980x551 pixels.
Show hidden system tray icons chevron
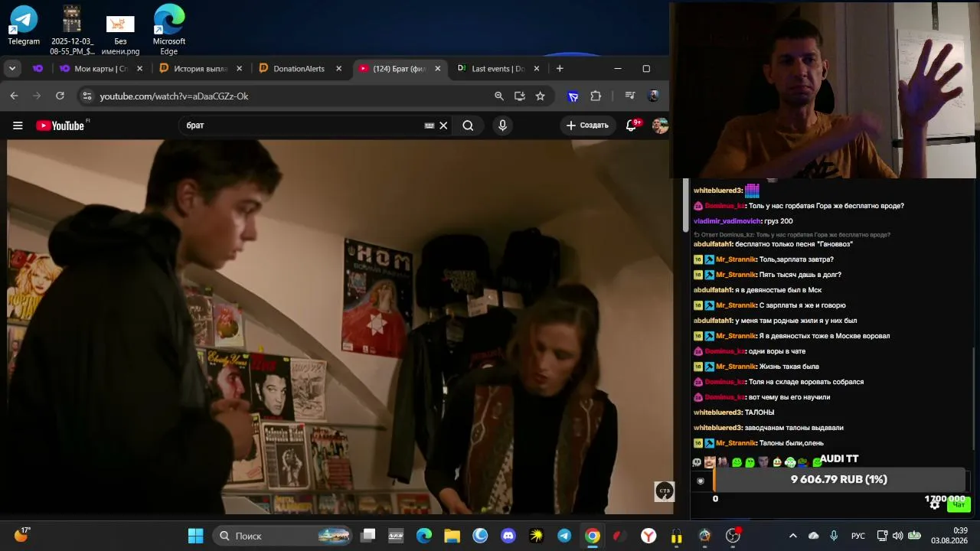[x=792, y=536]
